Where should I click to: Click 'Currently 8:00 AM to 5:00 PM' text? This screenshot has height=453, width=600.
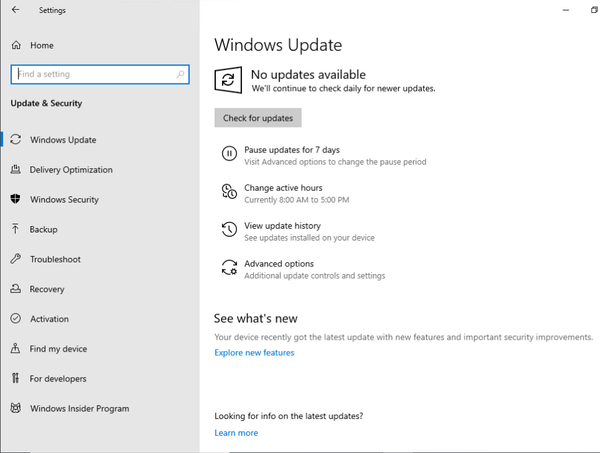(297, 200)
